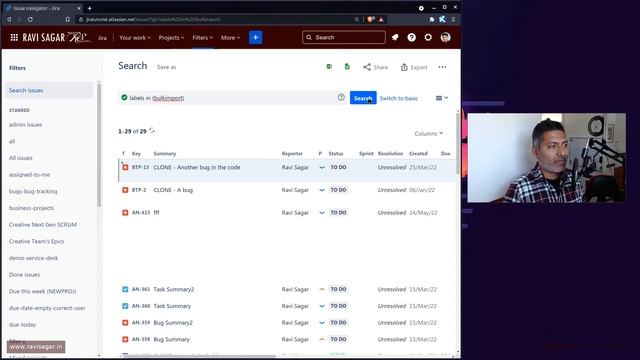Open the 'all' starred filter

pyautogui.click(x=12, y=141)
